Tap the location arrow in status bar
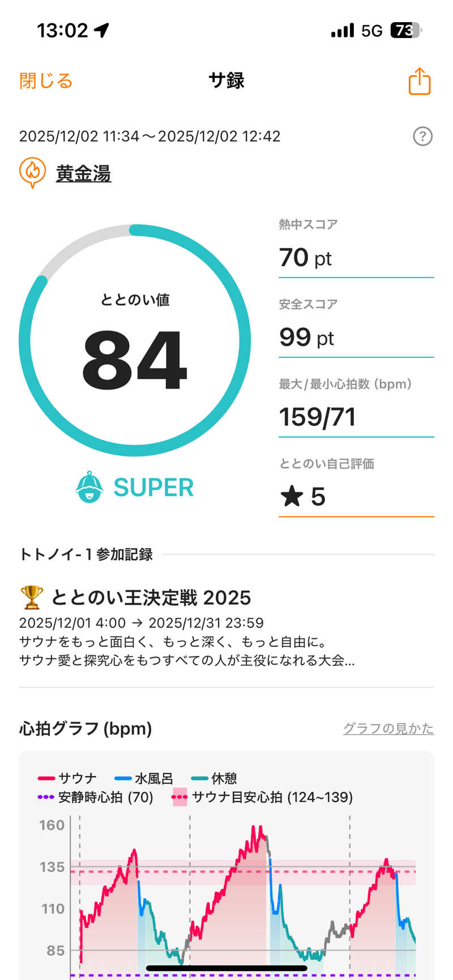This screenshot has height=980, width=453. pos(102,30)
